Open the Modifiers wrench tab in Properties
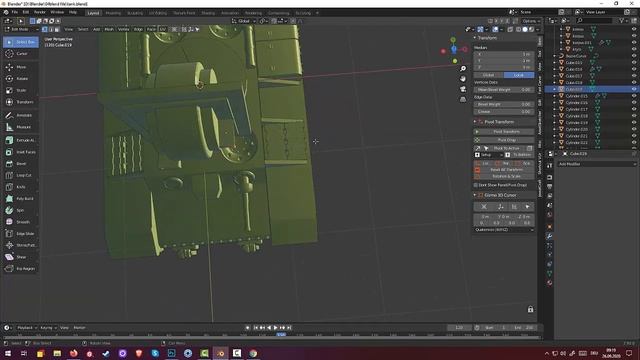 point(549,236)
